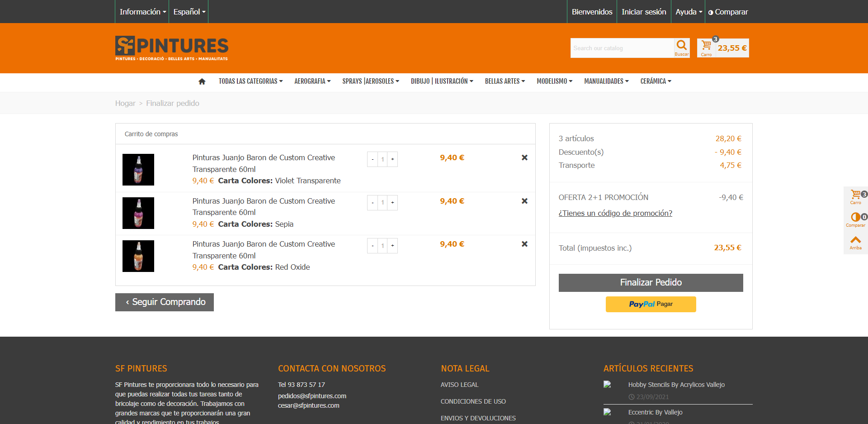
Task: Click the Sepia quantity field
Action: pos(382,203)
